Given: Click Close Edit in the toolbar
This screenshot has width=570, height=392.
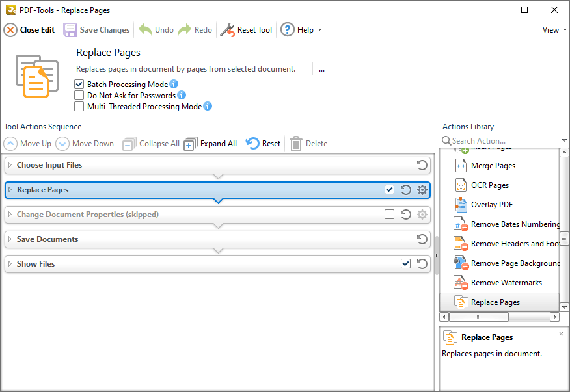Looking at the screenshot, I should tap(29, 29).
